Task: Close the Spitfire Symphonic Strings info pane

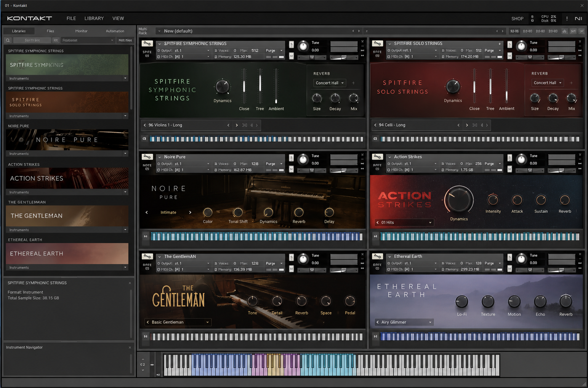Action: (130, 283)
